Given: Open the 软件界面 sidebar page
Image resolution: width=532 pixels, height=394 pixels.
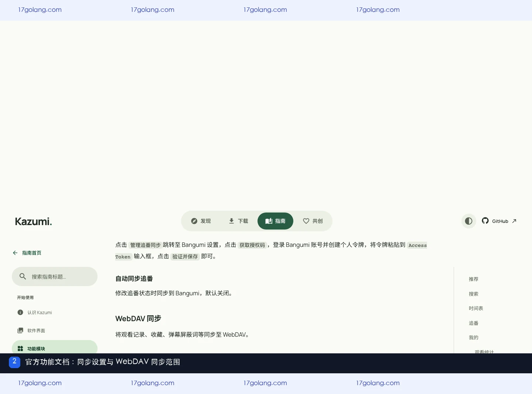Looking at the screenshot, I should point(55,330).
